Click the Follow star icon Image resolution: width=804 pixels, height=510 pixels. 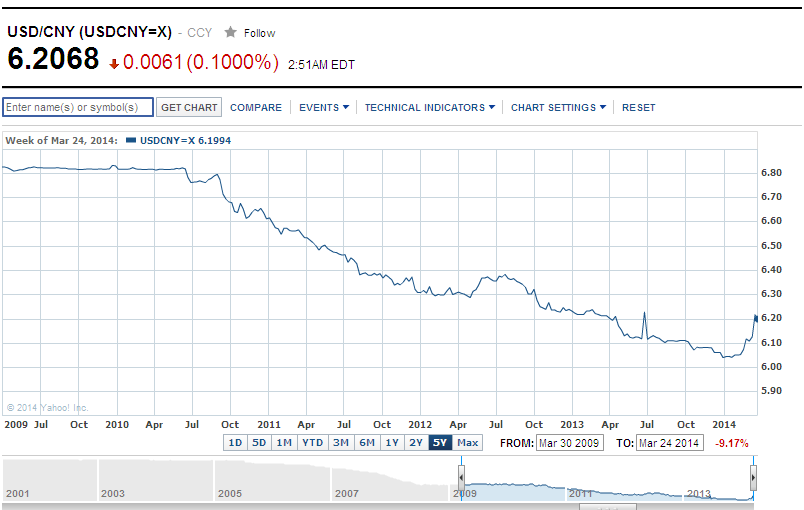click(x=230, y=32)
